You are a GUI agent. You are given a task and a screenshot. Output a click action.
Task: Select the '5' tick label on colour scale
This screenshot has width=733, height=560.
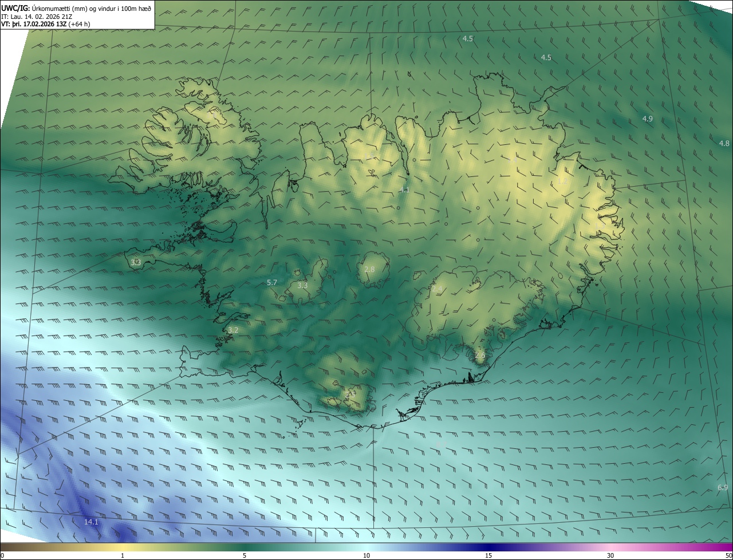click(245, 555)
